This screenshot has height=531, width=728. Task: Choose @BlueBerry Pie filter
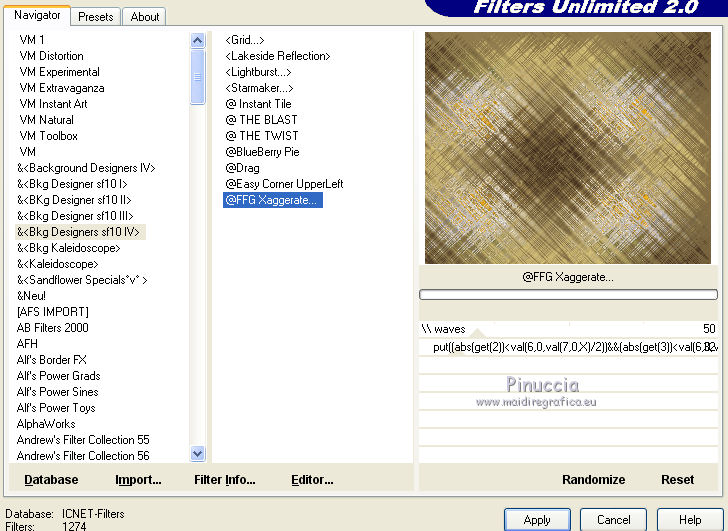tap(262, 152)
